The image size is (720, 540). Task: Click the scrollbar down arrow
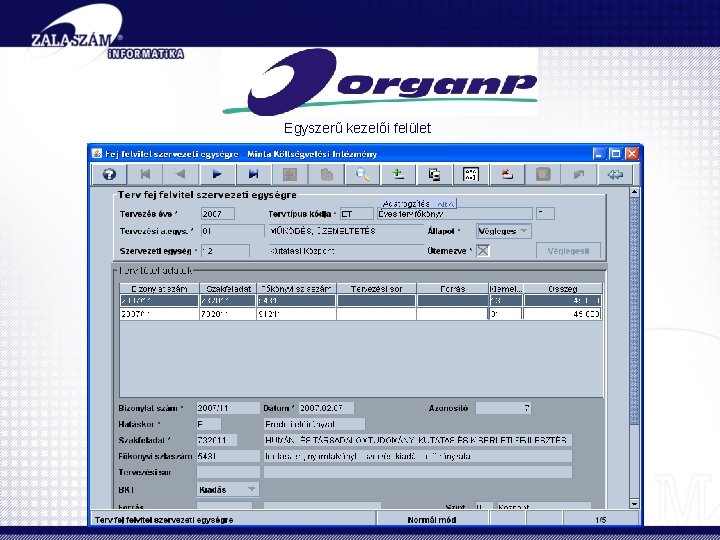point(634,504)
